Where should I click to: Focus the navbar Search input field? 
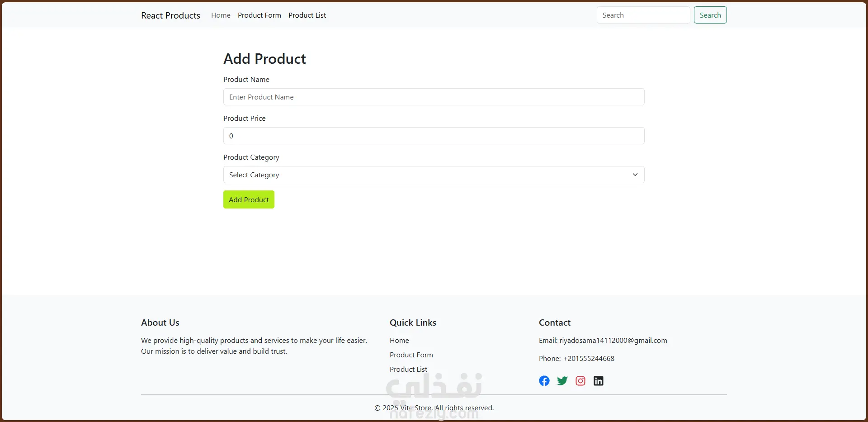coord(643,15)
